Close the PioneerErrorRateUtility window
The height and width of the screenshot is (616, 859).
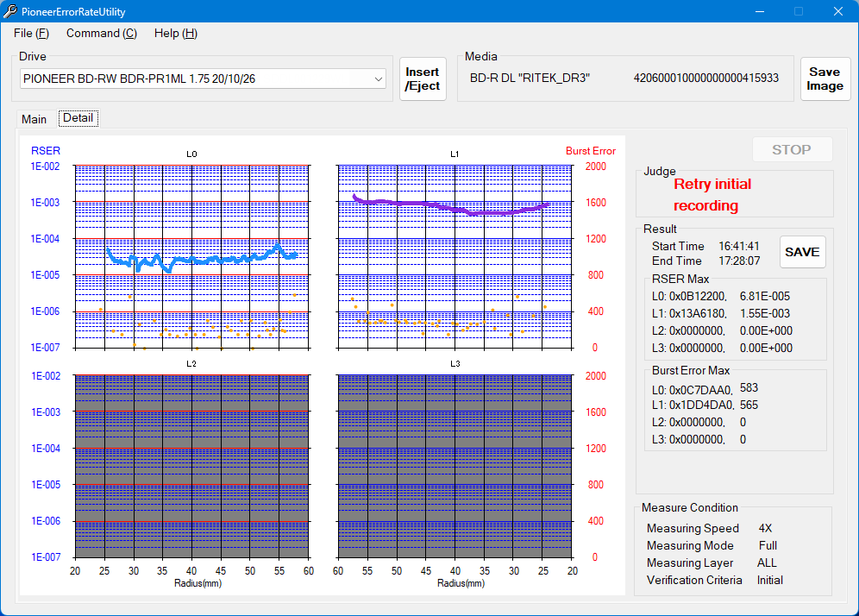click(x=837, y=11)
